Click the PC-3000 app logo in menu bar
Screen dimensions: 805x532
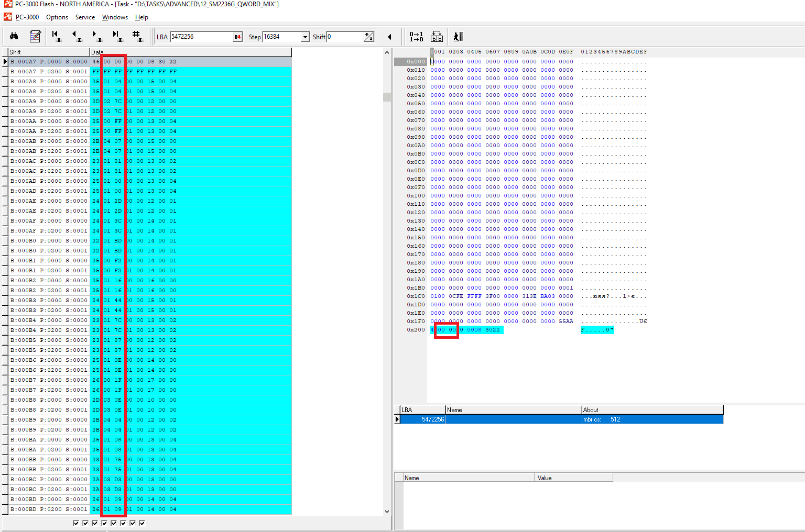tap(8, 17)
